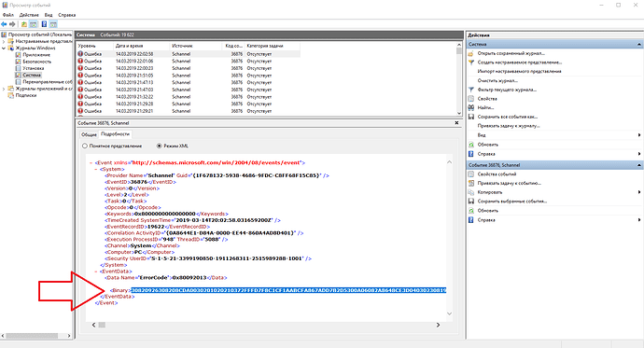The height and width of the screenshot is (348, 644).
Task: Click Привязать задачу к событию icon
Action: pos(471,183)
